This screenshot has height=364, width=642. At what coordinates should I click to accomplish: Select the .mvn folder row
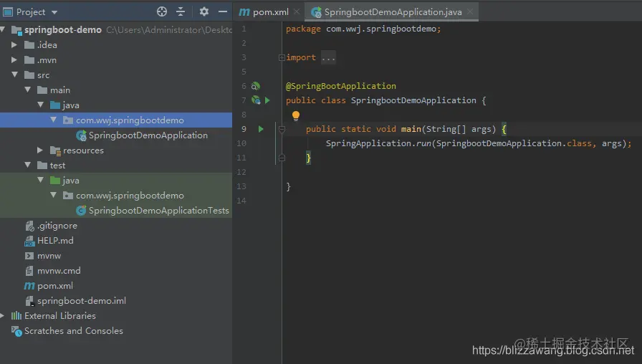[116, 59]
